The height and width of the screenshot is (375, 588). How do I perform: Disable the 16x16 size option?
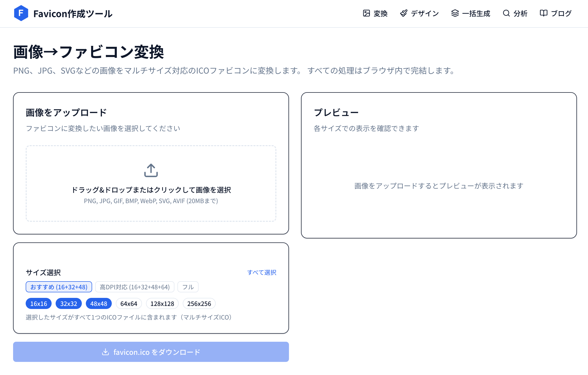[x=38, y=303]
